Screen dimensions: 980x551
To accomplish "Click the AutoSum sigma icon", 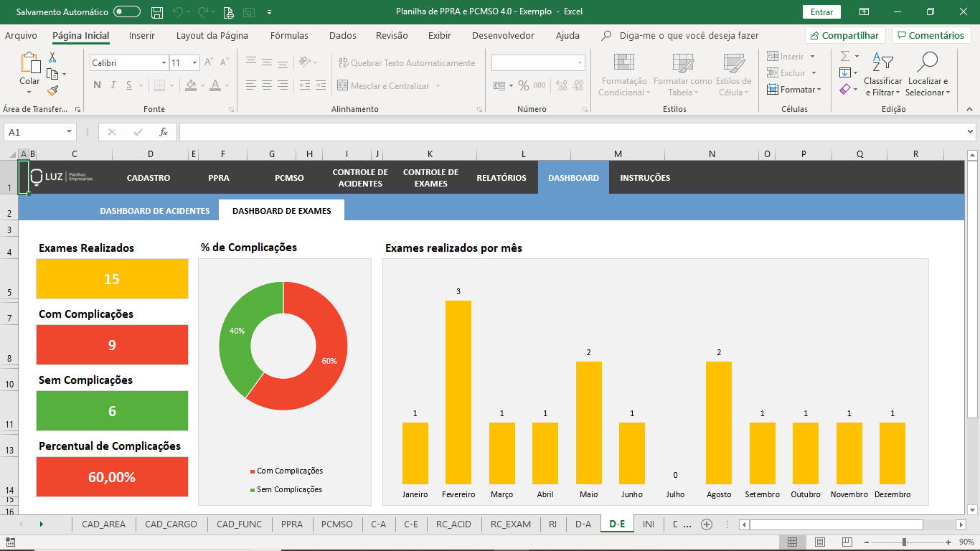I will pos(845,56).
